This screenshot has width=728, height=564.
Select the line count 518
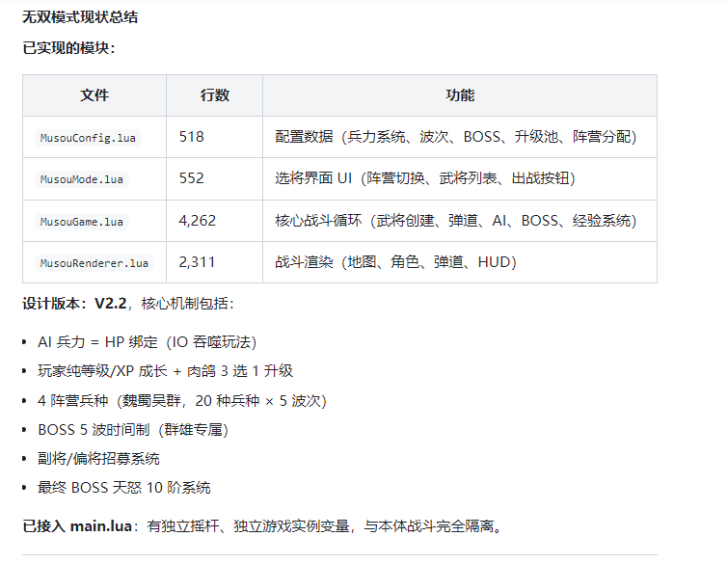191,137
